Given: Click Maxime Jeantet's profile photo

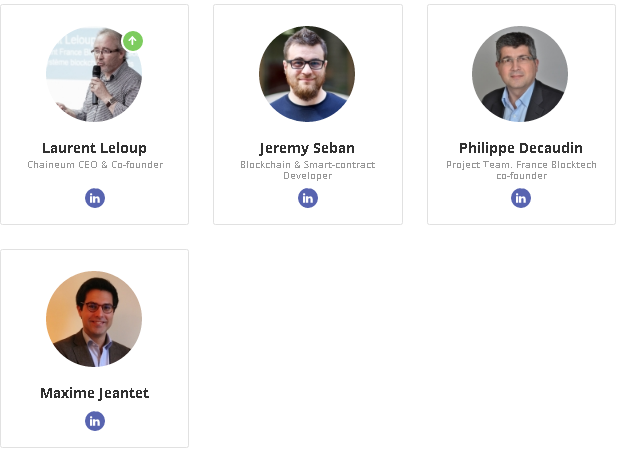Looking at the screenshot, I should (94, 318).
